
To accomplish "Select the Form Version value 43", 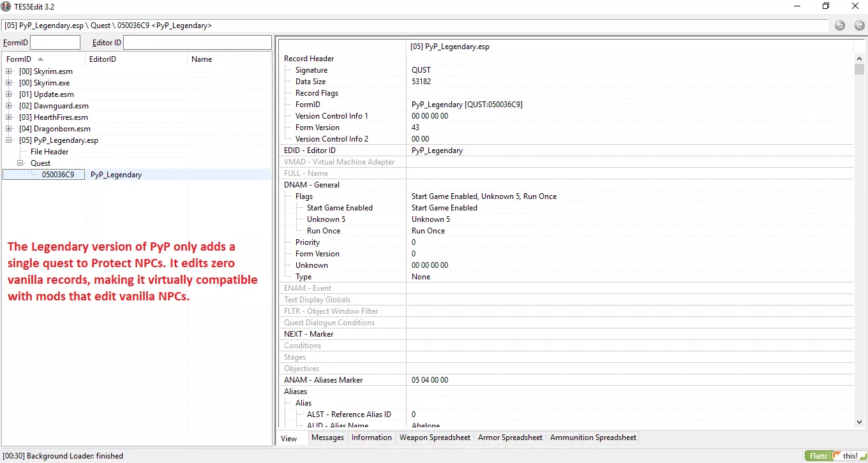I will (x=415, y=128).
